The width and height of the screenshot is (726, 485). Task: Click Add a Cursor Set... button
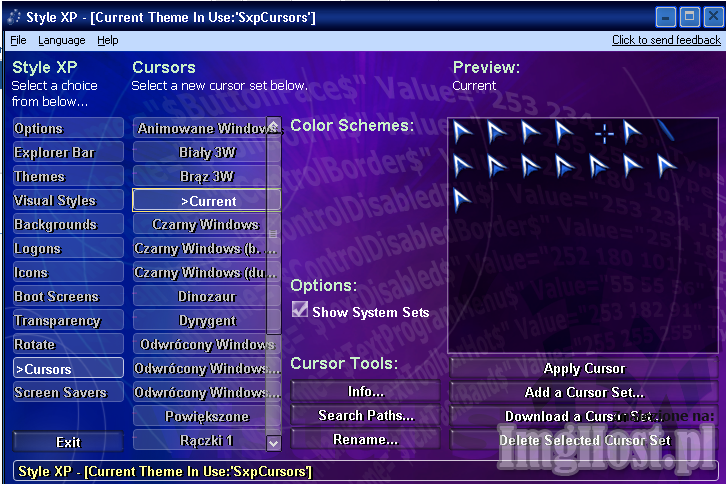click(x=584, y=392)
